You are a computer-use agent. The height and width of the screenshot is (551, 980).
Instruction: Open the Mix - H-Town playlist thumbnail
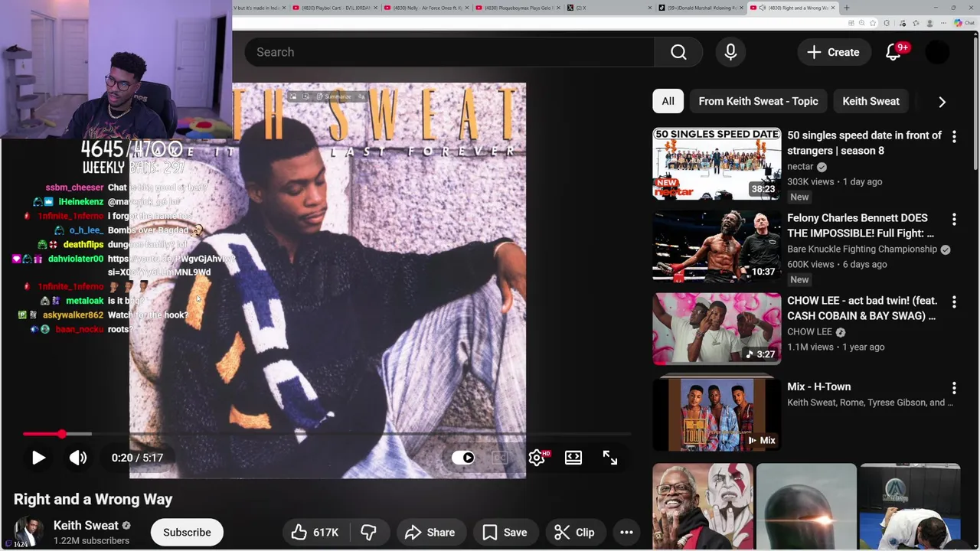(x=717, y=413)
